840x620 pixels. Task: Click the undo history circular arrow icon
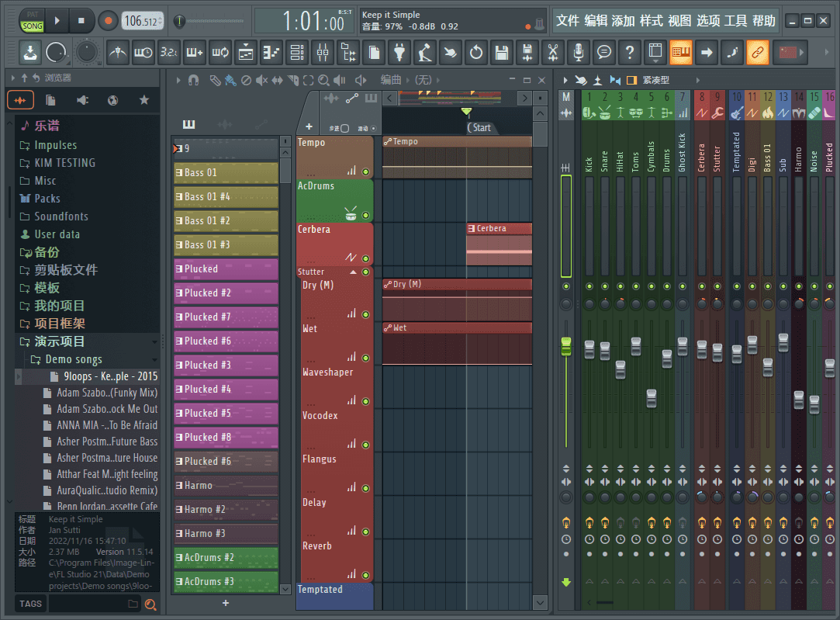pyautogui.click(x=475, y=53)
